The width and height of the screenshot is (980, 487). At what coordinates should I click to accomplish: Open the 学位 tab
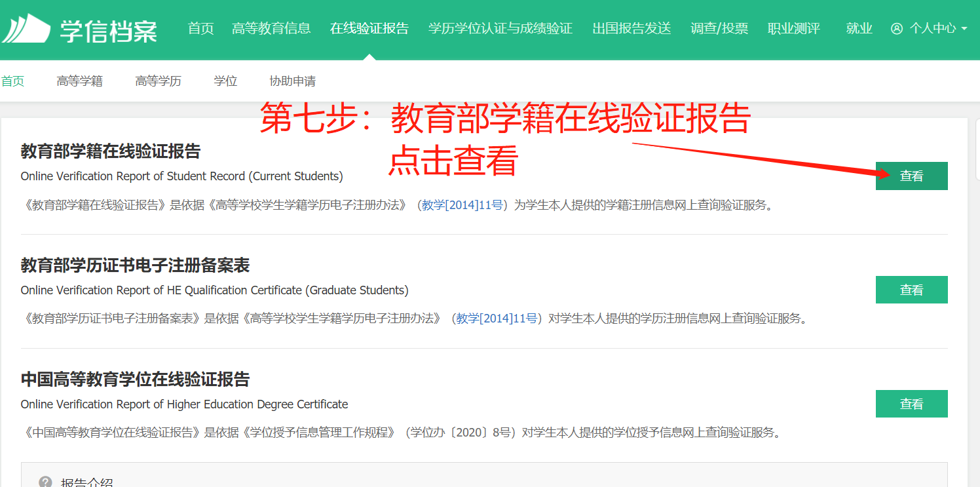pos(225,80)
